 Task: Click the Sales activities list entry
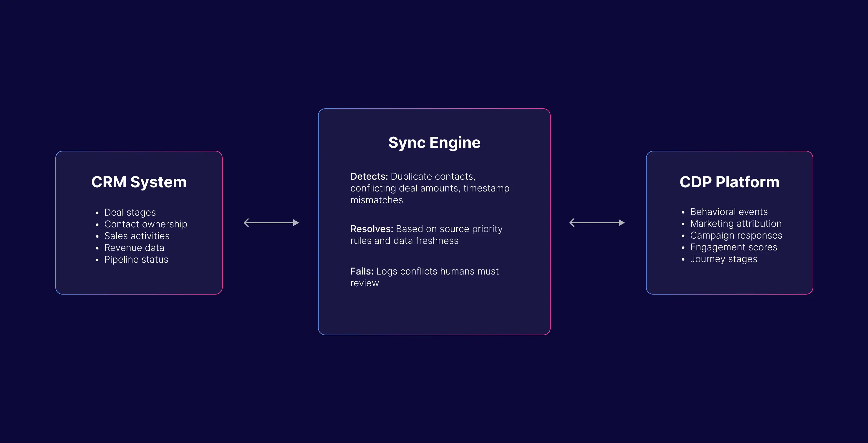click(137, 236)
